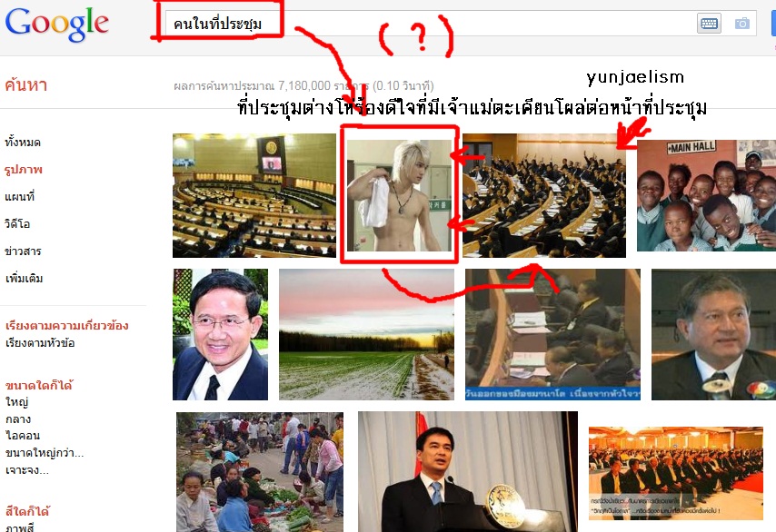This screenshot has height=532, width=776.
Task: Click the search box with Thai query
Action: (x=430, y=24)
